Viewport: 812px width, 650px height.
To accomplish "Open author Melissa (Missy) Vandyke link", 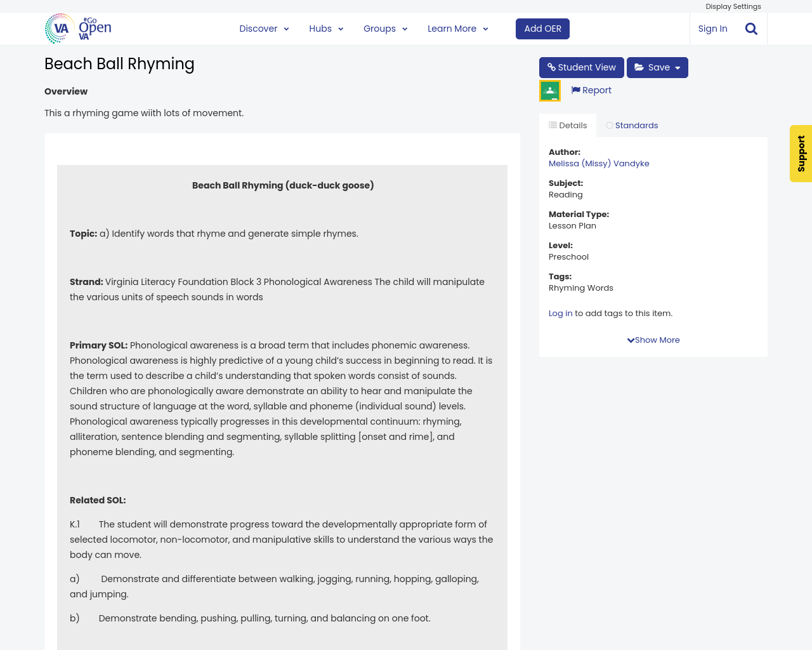I will [x=599, y=164].
